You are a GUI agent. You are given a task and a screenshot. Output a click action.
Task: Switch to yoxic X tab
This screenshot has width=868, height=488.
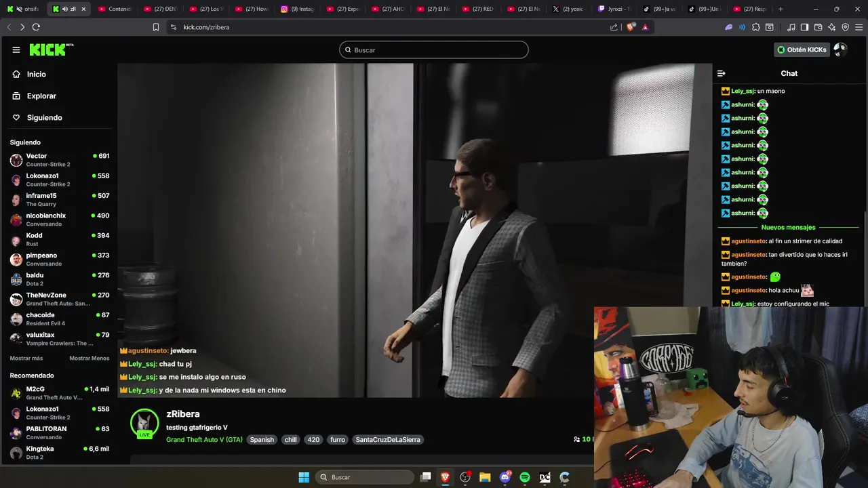[x=568, y=9]
